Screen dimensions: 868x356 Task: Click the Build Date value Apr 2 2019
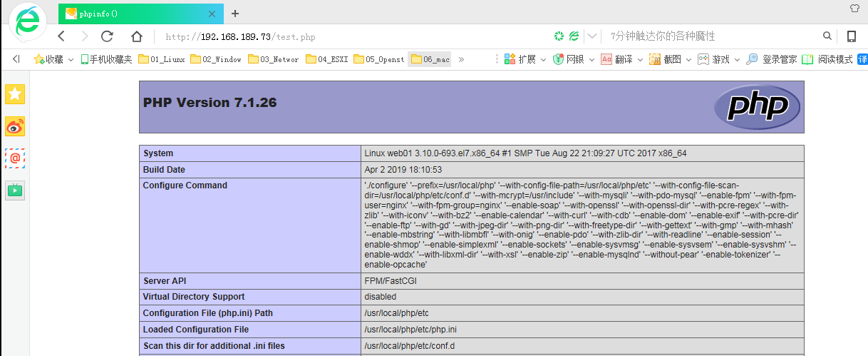[x=403, y=170]
